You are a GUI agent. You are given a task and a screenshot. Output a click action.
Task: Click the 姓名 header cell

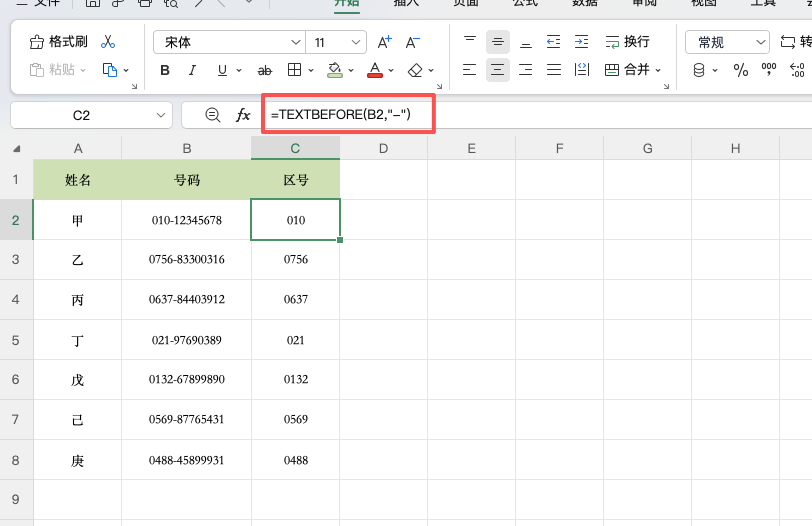78,180
